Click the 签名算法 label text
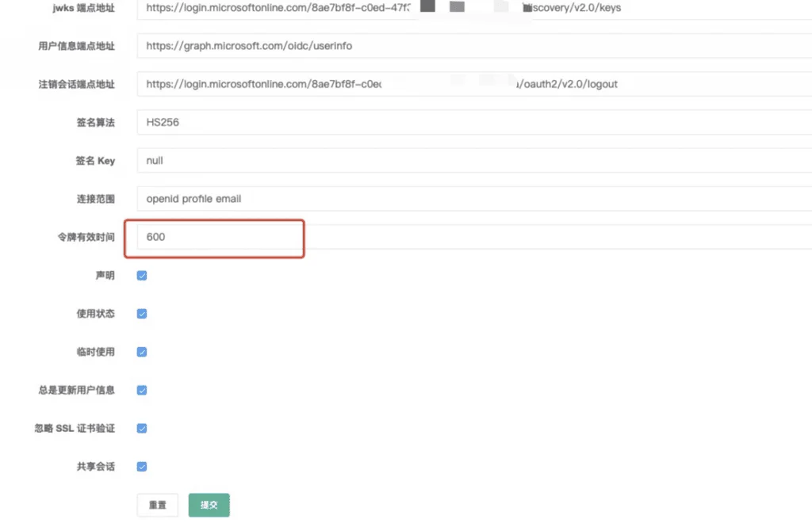 coord(95,123)
